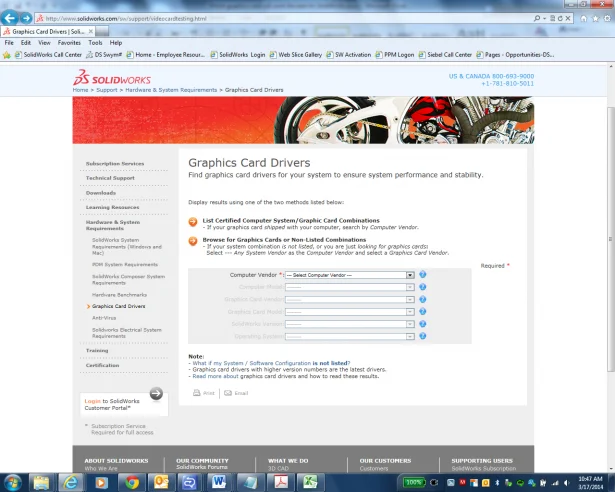Click the Hardware Benchmarks sidebar link
Screen dimensions: 615x492
(119, 295)
